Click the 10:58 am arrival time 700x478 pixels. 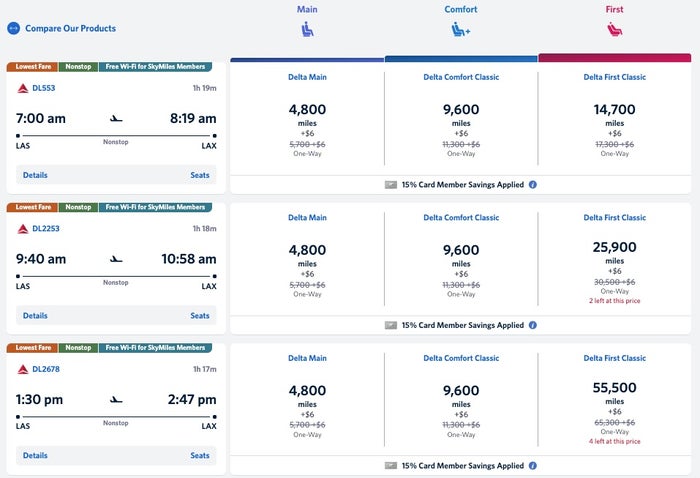coord(189,259)
